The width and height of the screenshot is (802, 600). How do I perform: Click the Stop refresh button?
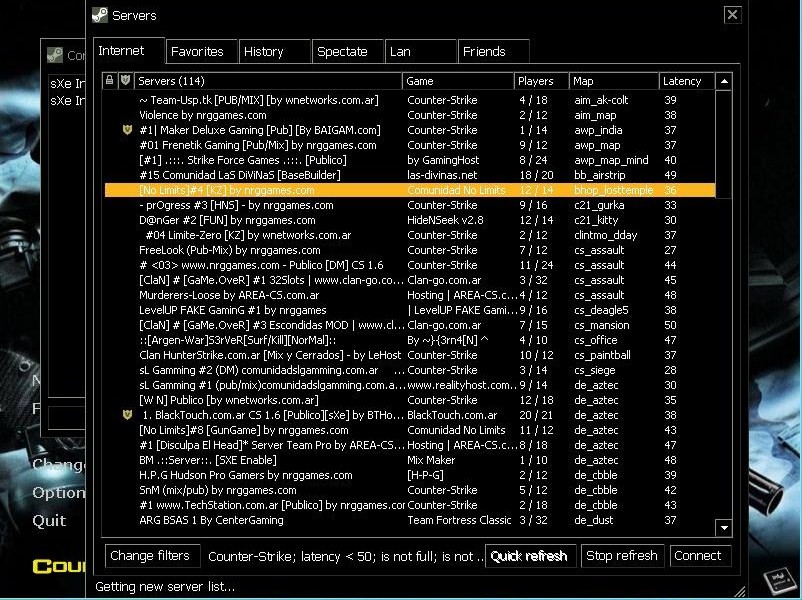pyautogui.click(x=622, y=556)
